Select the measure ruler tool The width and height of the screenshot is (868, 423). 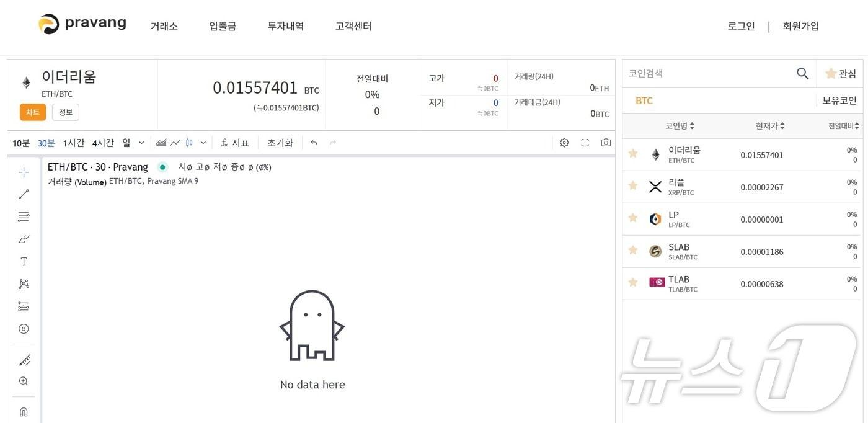point(23,360)
